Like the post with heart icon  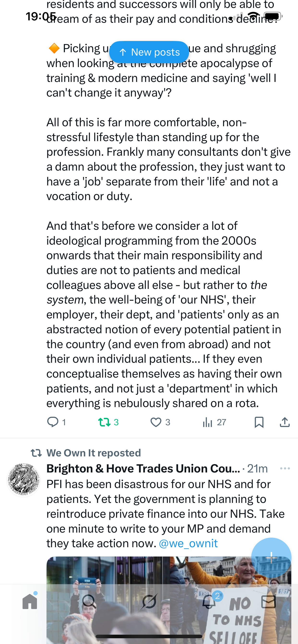(156, 422)
